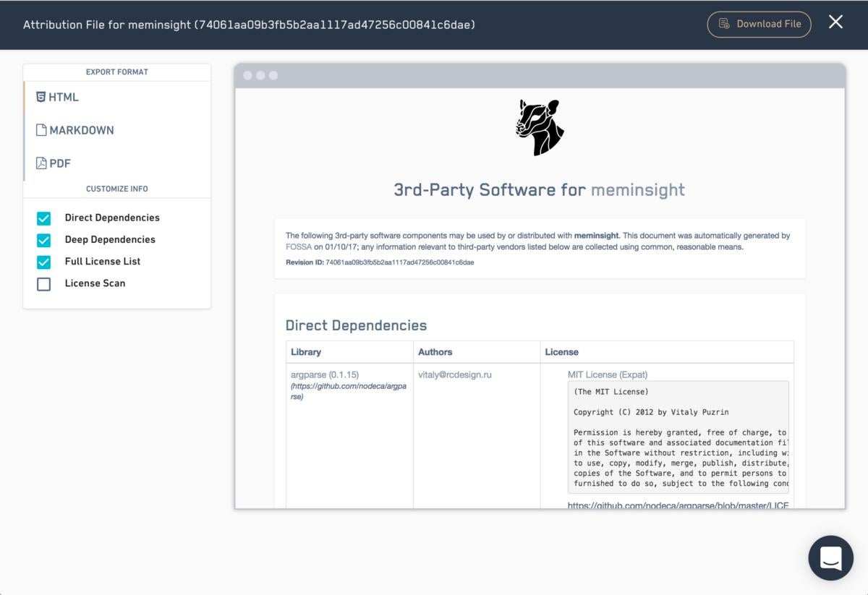Viewport: 868px width, 595px height.
Task: Click the Markdown file icon
Action: (41, 130)
